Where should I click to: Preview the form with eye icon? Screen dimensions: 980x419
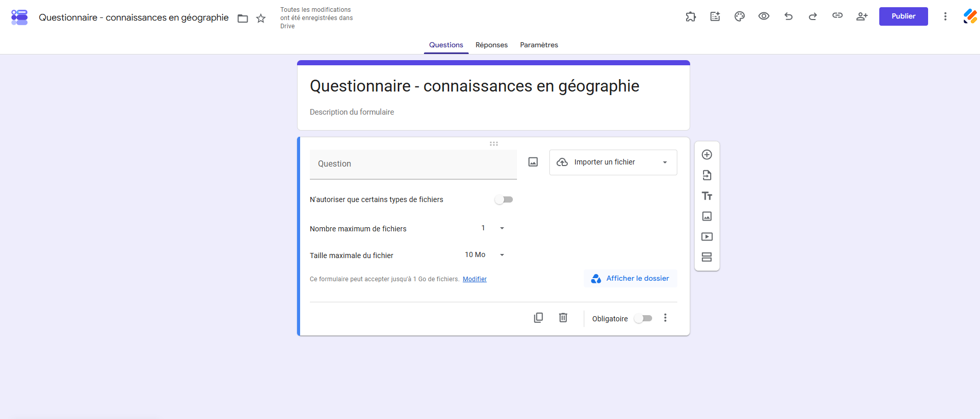point(764,16)
